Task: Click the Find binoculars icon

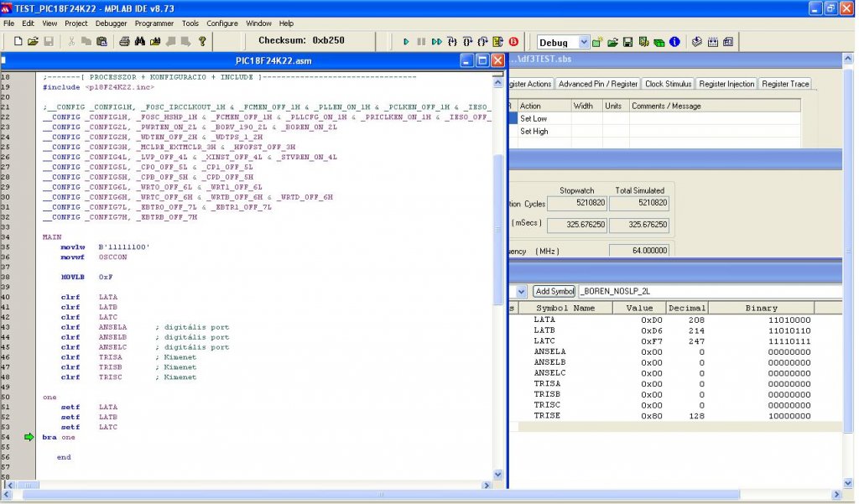Action: [140, 42]
